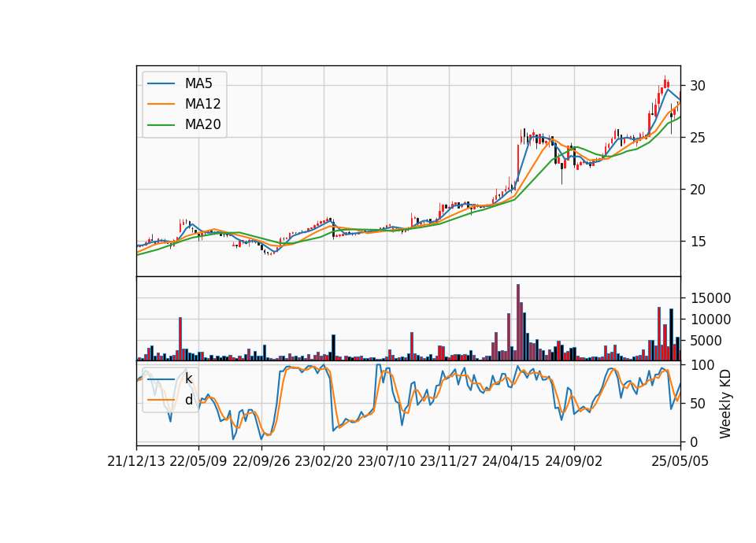Select the 24/04/15 date label
Image resolution: width=756 pixels, height=543 pixels.
click(x=510, y=461)
